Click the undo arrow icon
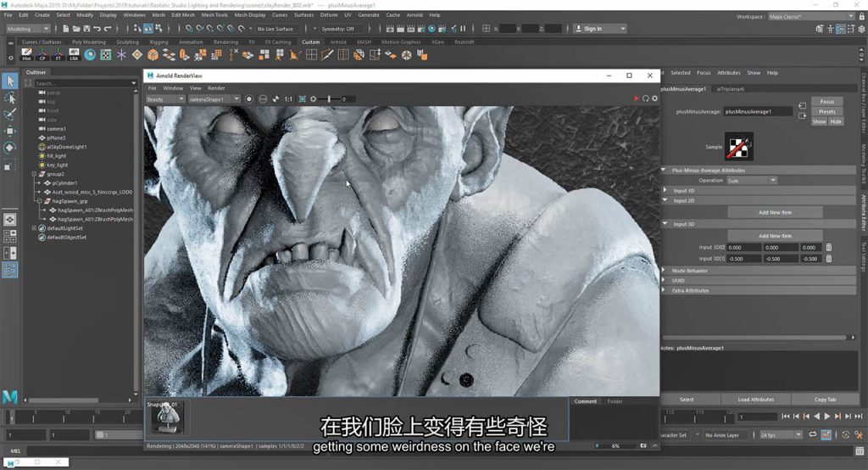This screenshot has height=470, width=868. [97, 28]
